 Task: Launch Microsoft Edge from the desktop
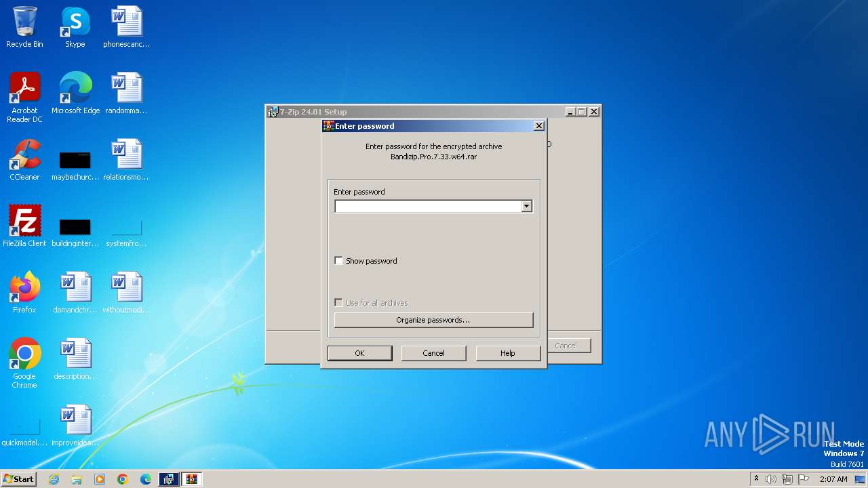coord(75,94)
